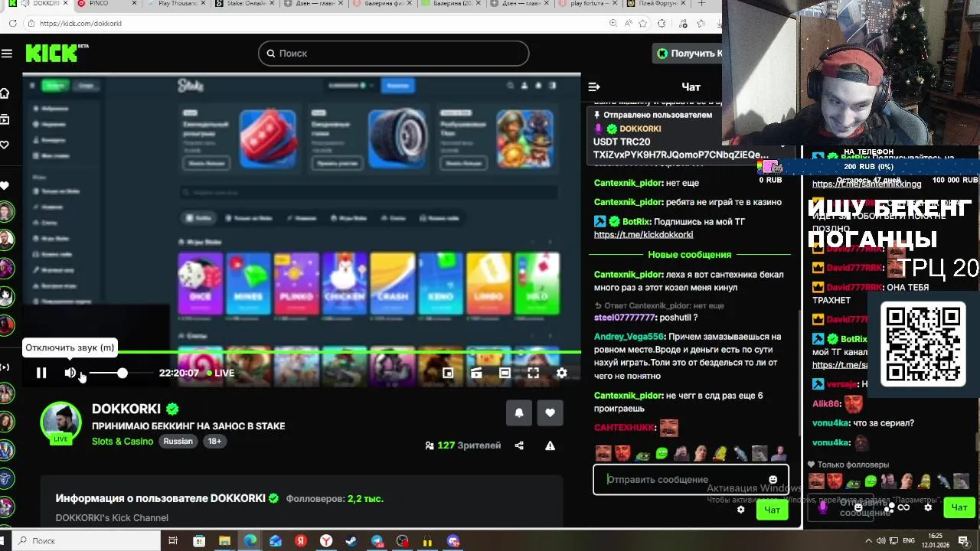
Task: Show hidden system tray icons
Action: tap(871, 541)
